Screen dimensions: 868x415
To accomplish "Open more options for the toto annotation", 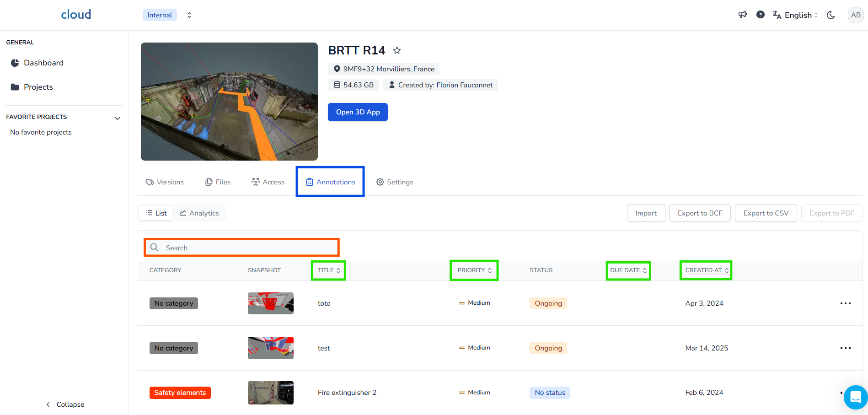I will (x=845, y=303).
